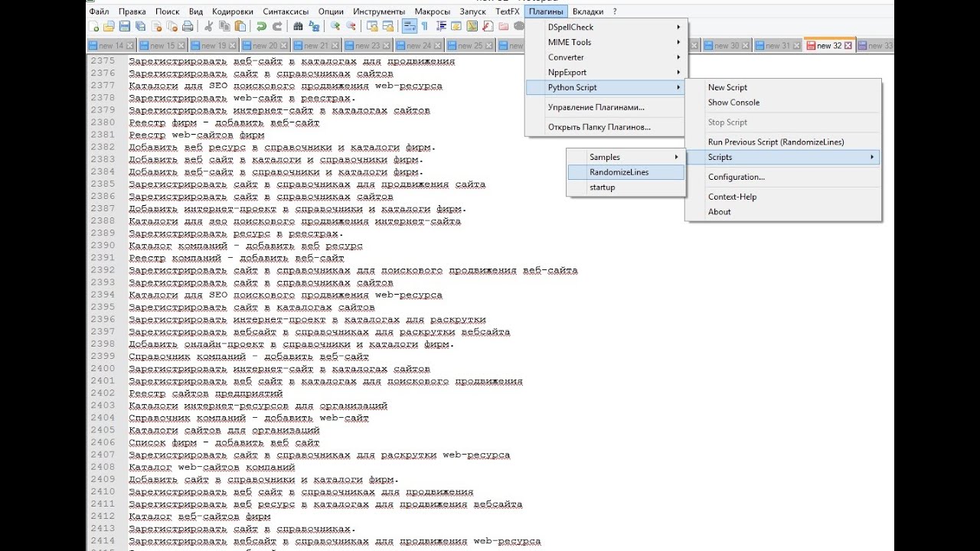Expand the Scripts submenu
Image resolution: width=980 pixels, height=551 pixels.
pos(782,157)
